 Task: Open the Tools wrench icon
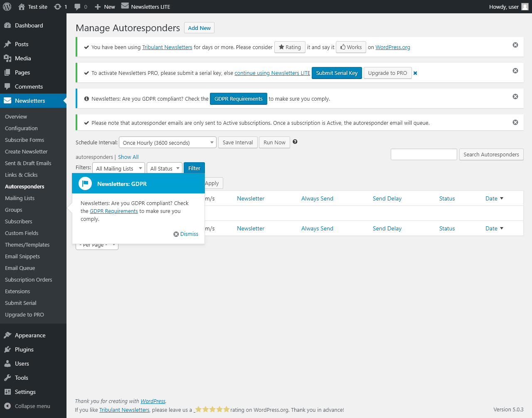point(7,378)
